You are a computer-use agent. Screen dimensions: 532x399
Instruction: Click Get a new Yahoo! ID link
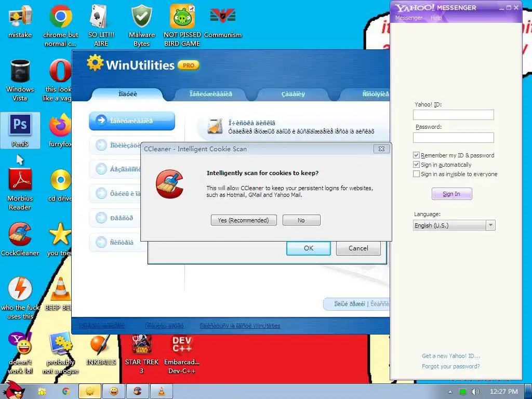[x=450, y=356]
